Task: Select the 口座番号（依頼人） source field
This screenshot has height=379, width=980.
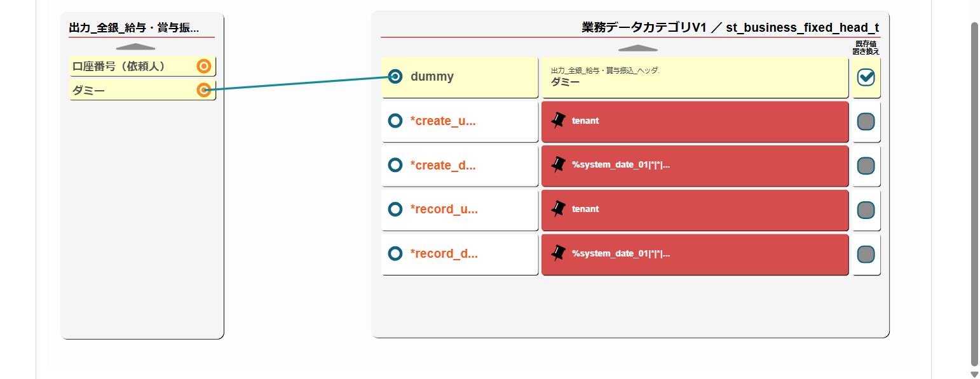Action: tap(133, 66)
